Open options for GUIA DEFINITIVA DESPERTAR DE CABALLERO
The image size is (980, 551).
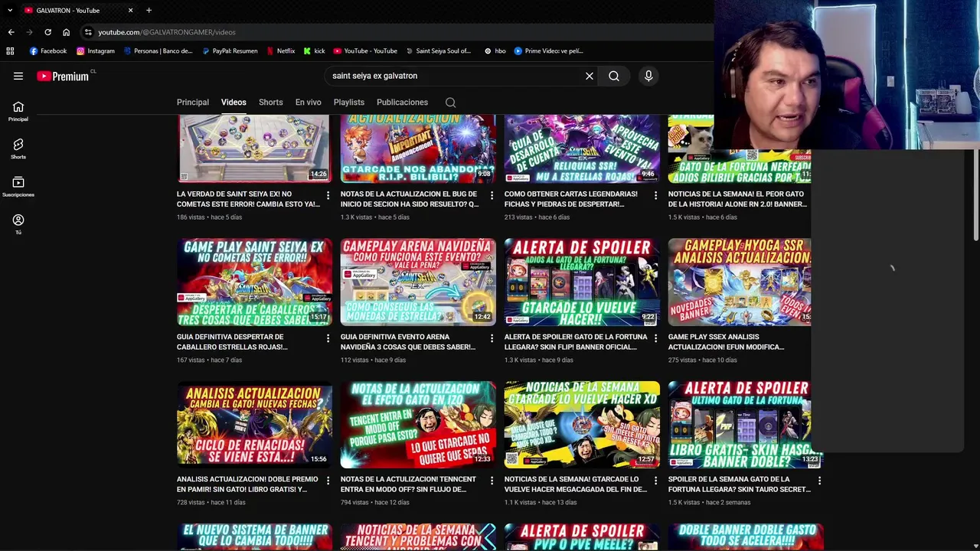(x=328, y=338)
